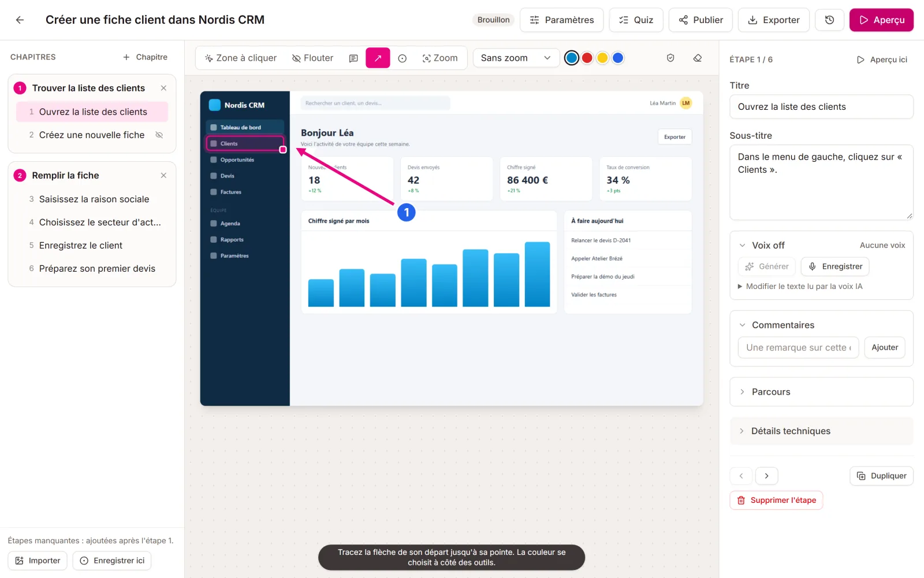Select the circle spotlight tool
This screenshot has height=578, width=924.
coord(403,58)
